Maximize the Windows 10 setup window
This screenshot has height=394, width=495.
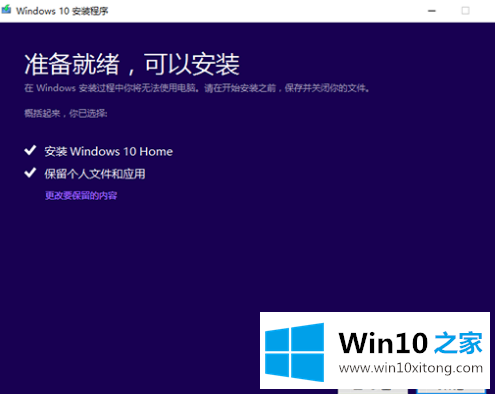(465, 11)
